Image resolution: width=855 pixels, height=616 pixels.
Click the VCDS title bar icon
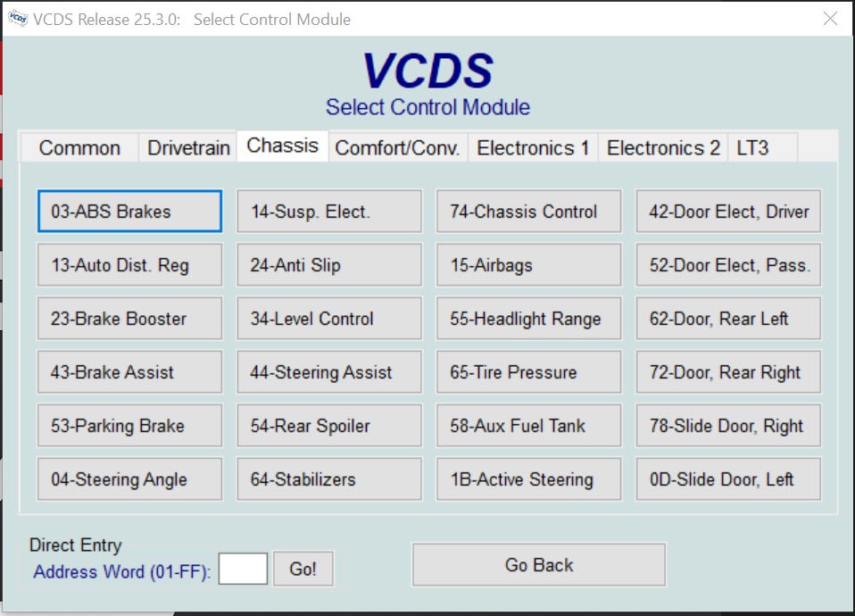(x=18, y=19)
